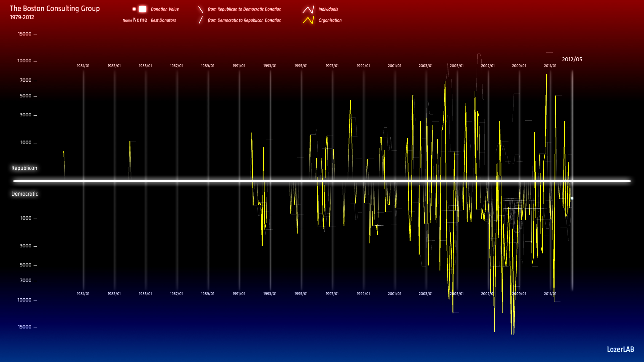Image resolution: width=644 pixels, height=362 pixels.
Task: Click the small Donation Value square icon
Action: [134, 9]
